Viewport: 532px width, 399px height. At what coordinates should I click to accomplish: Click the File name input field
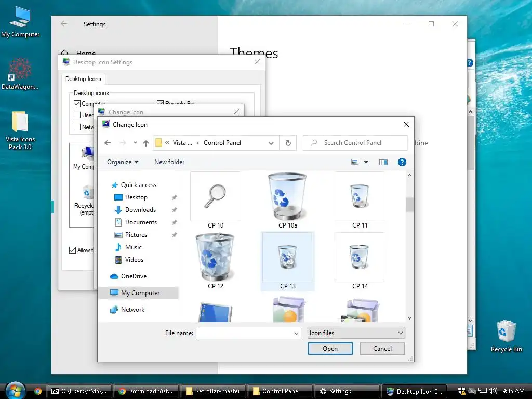[244, 333]
